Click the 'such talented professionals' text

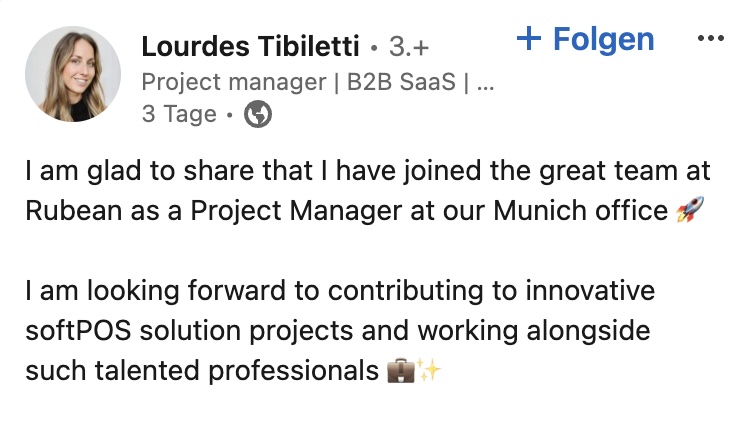[201, 371]
